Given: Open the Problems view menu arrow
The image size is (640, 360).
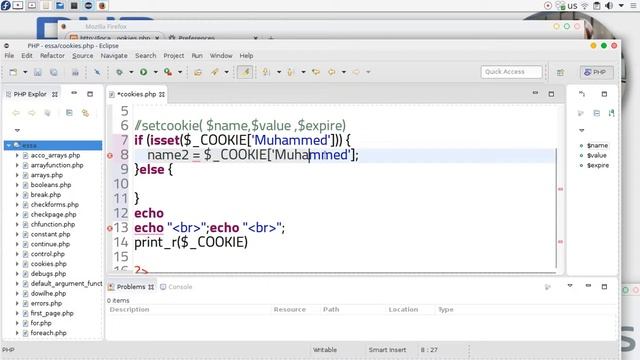Looking at the screenshot, I should coord(570,286).
